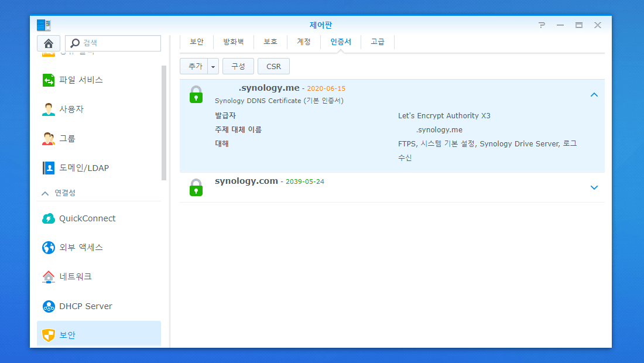Click the 제어판 window title
This screenshot has width=644, height=363.
[x=321, y=25]
